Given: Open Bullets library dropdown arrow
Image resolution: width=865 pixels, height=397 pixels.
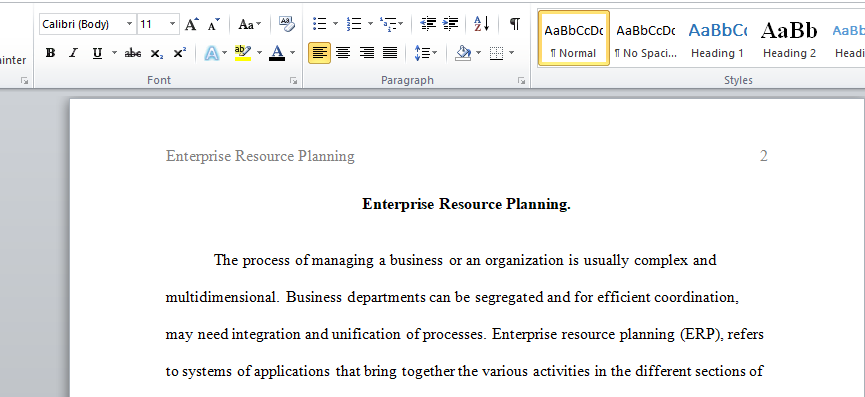Looking at the screenshot, I should pyautogui.click(x=335, y=24).
